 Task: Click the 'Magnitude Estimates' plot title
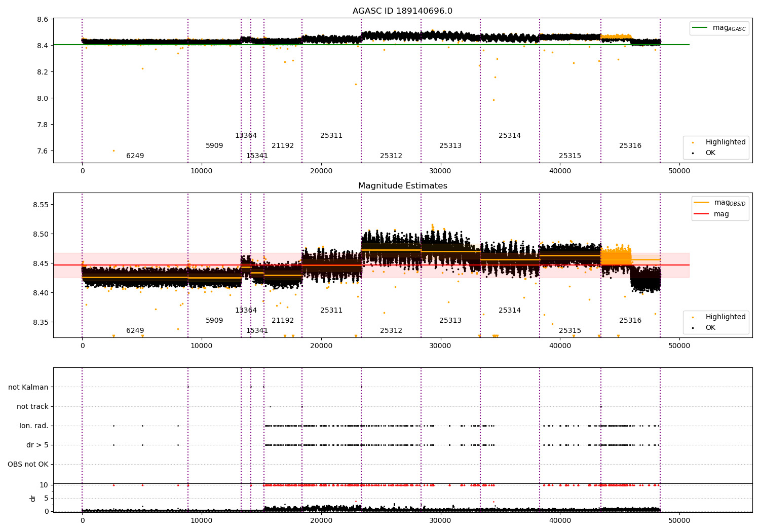point(402,186)
